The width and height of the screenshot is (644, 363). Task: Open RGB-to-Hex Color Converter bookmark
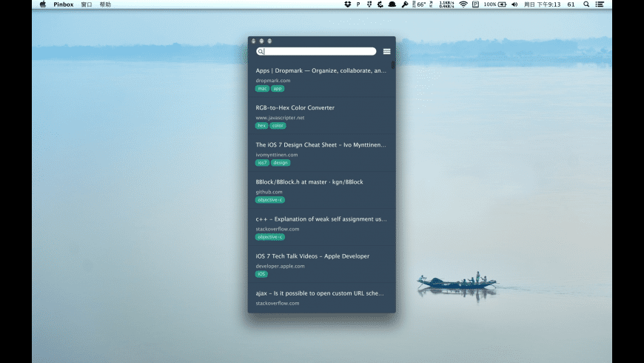pyautogui.click(x=295, y=107)
